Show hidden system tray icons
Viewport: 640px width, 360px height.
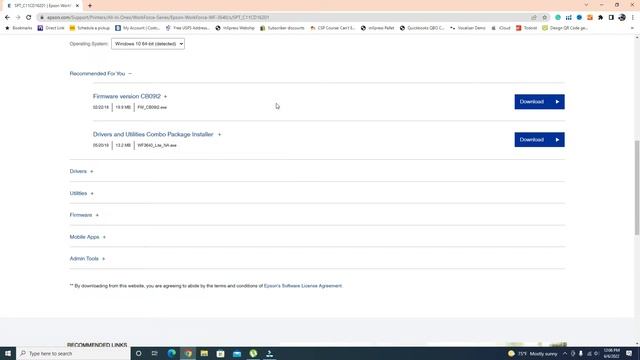(x=565, y=353)
